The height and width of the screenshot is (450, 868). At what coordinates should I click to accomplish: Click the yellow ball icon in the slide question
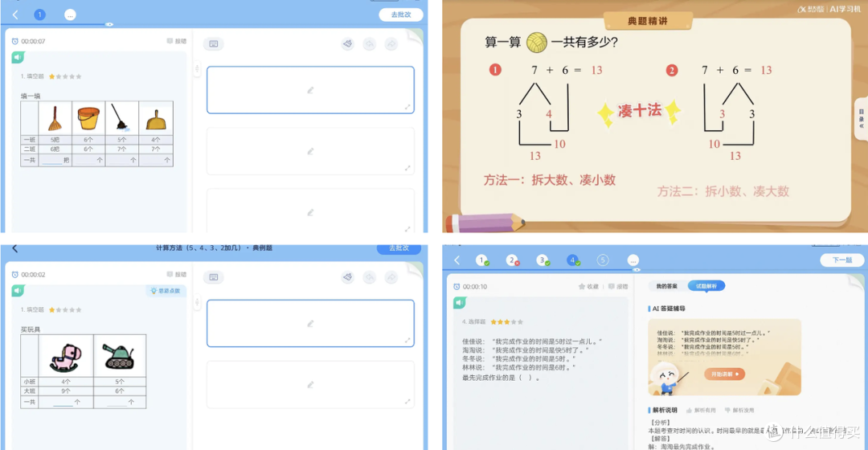point(536,43)
